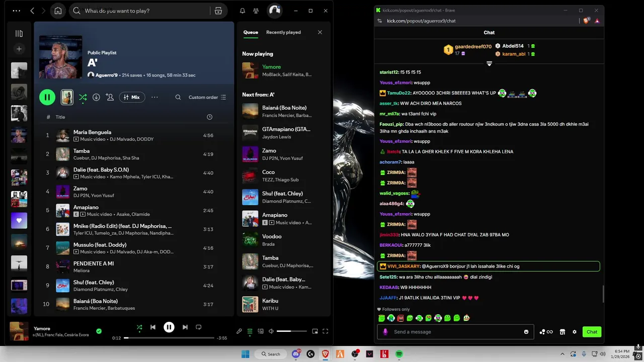
Task: Invite collaborators to playlist icon
Action: pos(110,97)
